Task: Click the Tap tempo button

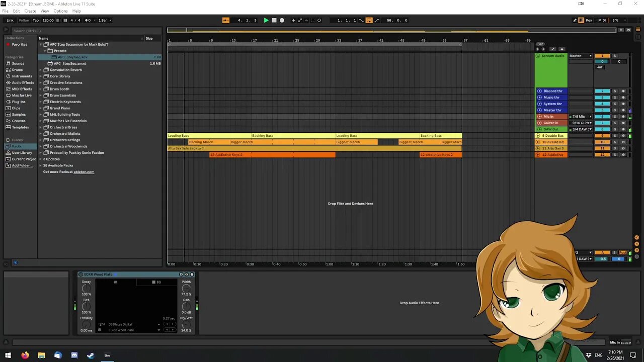Action: click(36, 20)
